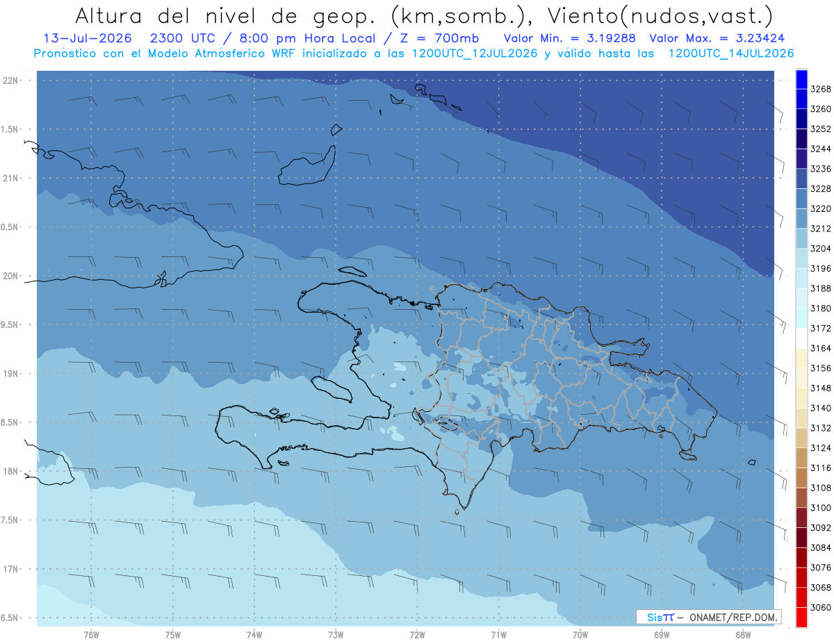The image size is (834, 644).
Task: Click the legend value 3268
Action: 821,89
